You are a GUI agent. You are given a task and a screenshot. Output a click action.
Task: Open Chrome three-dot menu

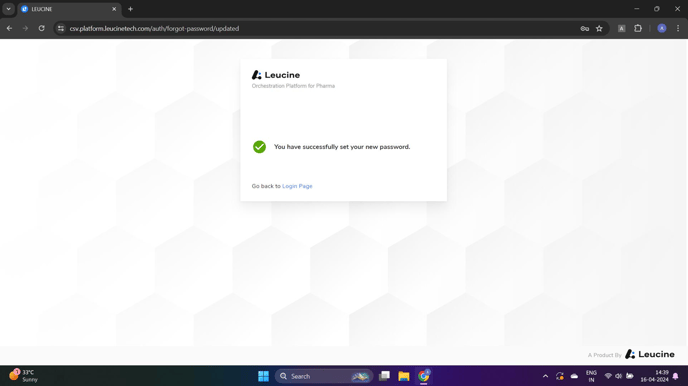678,29
